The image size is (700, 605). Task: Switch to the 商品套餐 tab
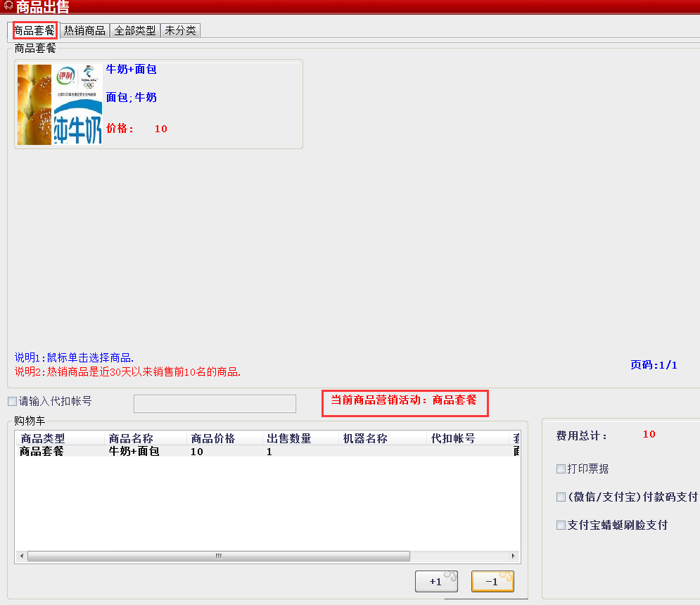34,31
